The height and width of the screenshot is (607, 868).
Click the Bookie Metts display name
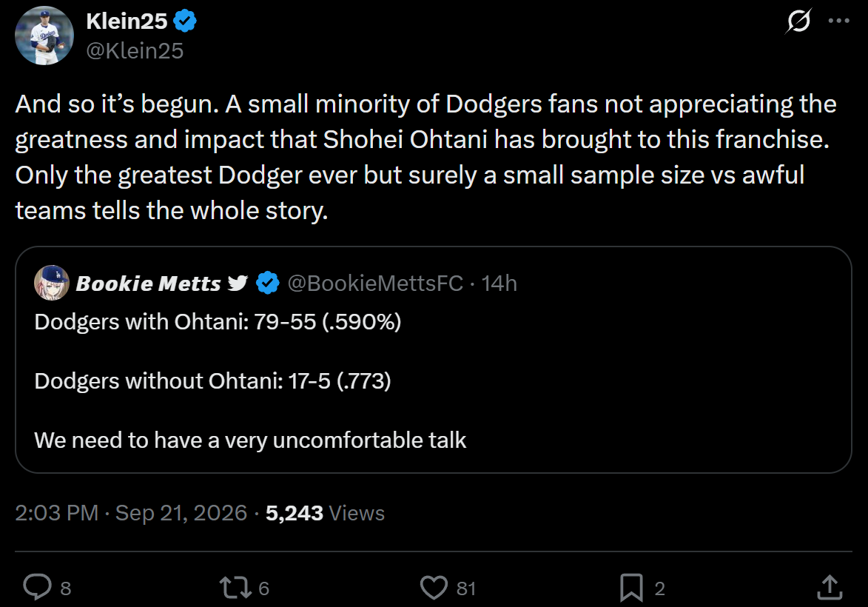(x=148, y=284)
